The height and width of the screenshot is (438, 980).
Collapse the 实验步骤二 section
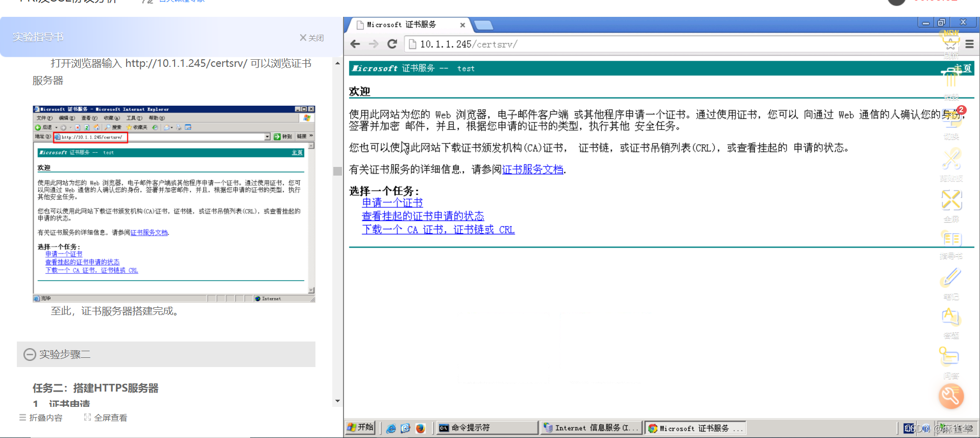pos(30,354)
